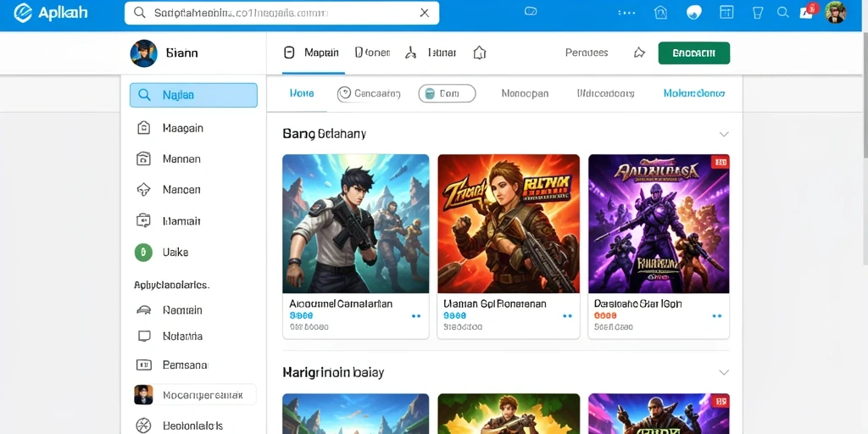Open the second-row pink game thumbnail

(659, 414)
